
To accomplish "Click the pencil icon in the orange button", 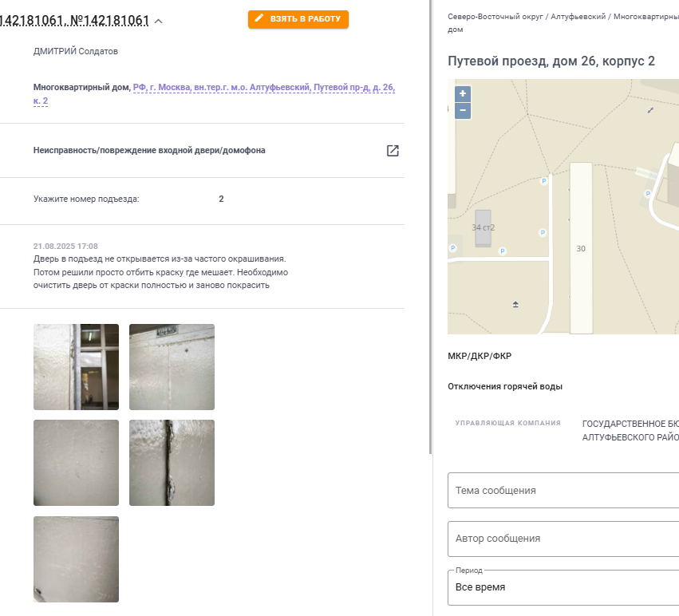I will pos(259,18).
